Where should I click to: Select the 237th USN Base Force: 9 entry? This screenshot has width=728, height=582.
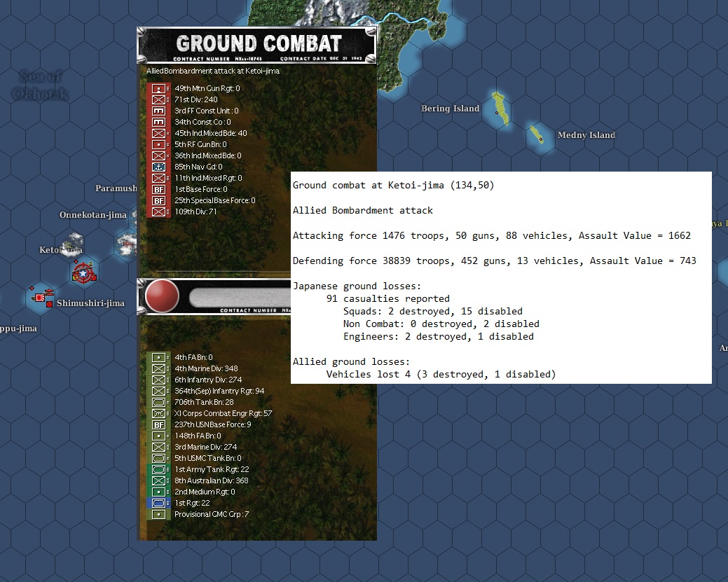click(212, 424)
